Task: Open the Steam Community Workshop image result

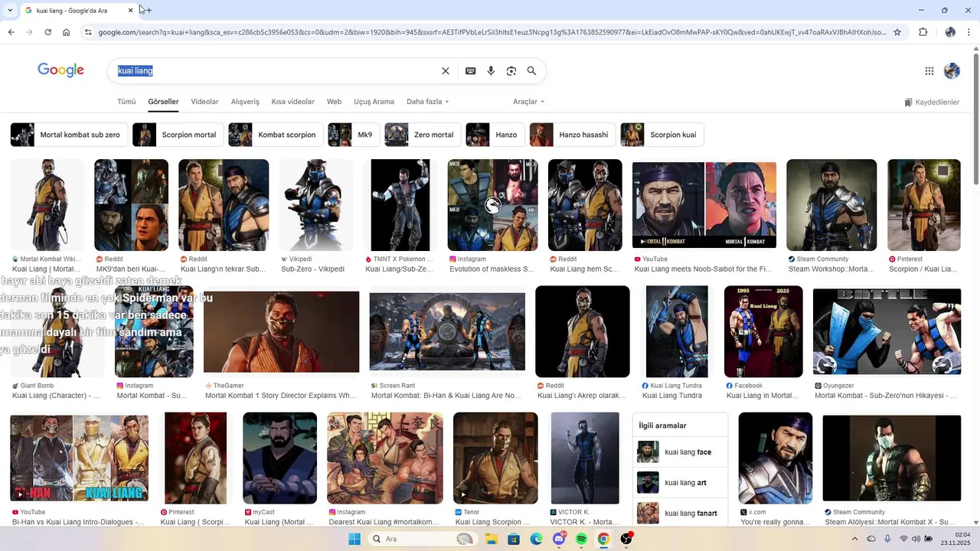Action: [831, 204]
